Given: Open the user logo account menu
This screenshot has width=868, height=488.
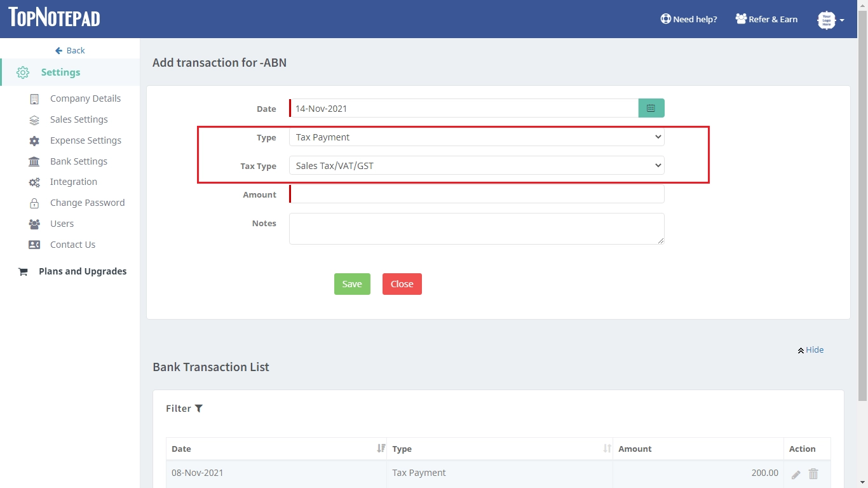Looking at the screenshot, I should click(829, 20).
